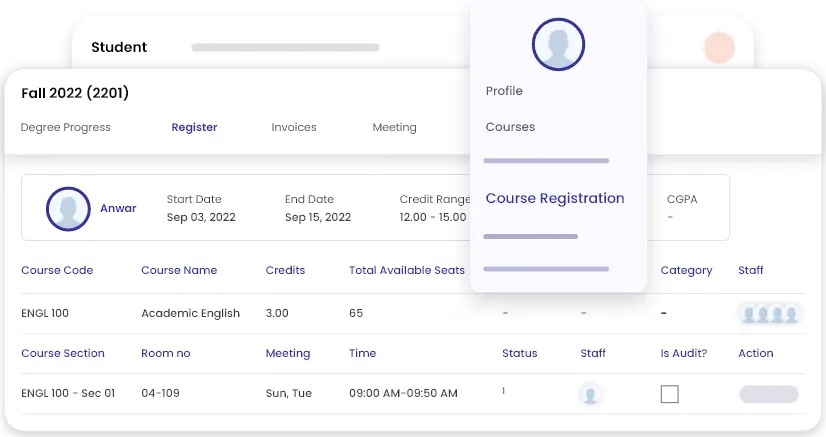Click the Meeting column header in the section table
This screenshot has width=826, height=437.
pos(288,353)
